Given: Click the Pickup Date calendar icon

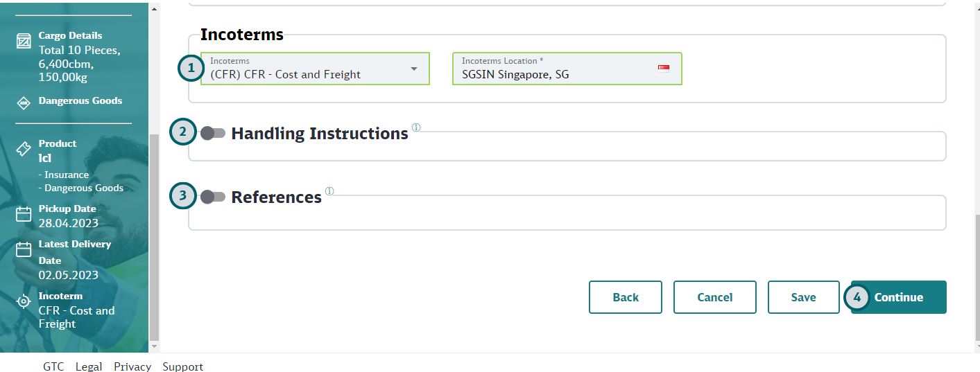Looking at the screenshot, I should tap(24, 214).
